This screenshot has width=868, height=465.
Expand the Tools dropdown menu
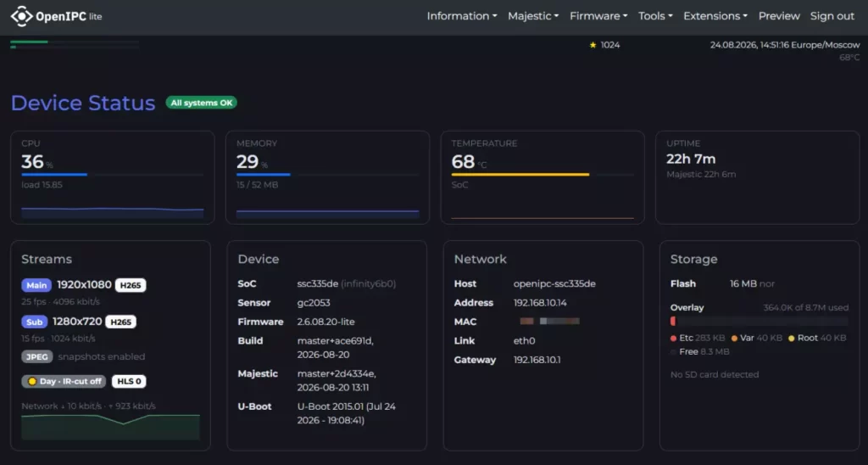[x=655, y=16]
